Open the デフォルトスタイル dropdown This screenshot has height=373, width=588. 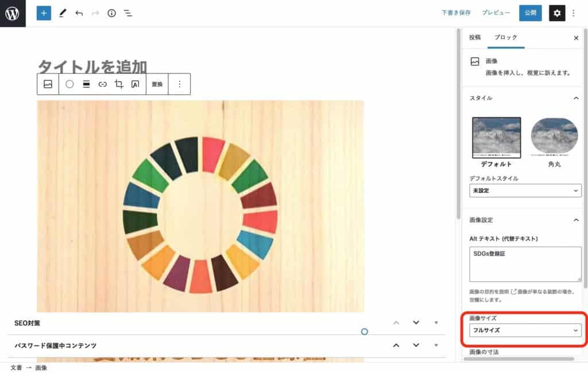(x=525, y=191)
